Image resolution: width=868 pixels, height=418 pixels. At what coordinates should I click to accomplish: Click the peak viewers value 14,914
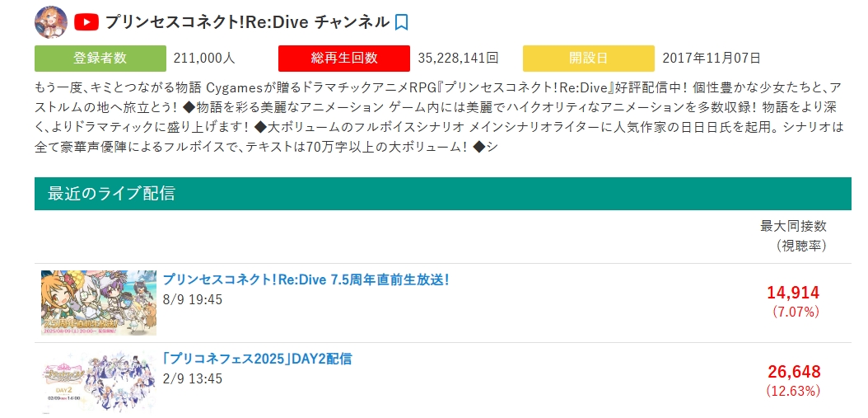pos(793,293)
